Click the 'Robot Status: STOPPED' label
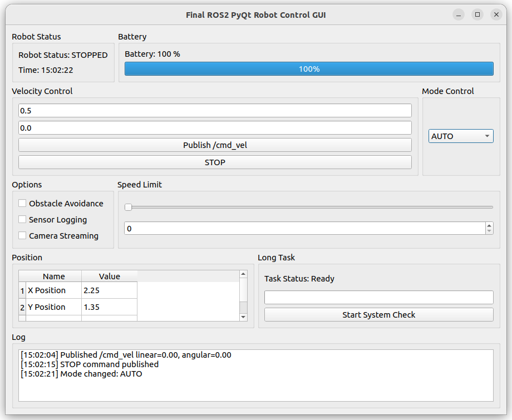Viewport: 512px width, 420px height. click(63, 55)
